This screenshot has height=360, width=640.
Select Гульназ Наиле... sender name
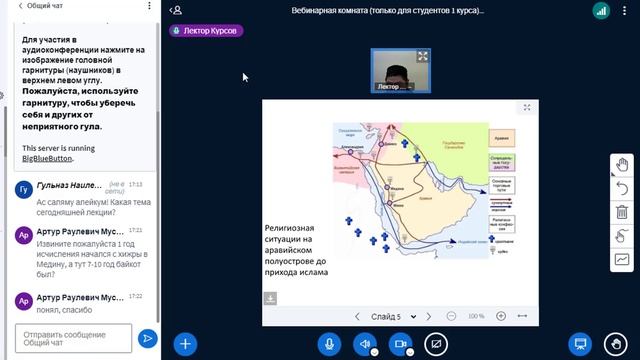coord(69,185)
